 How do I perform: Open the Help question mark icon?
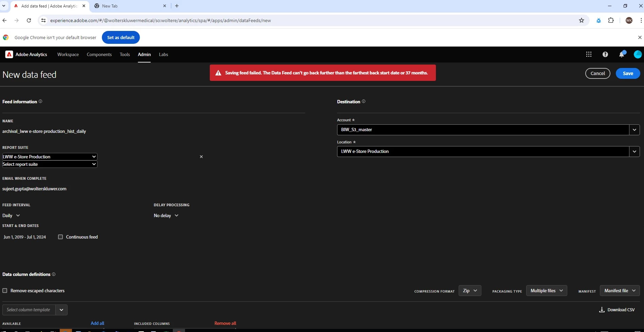coord(605,54)
